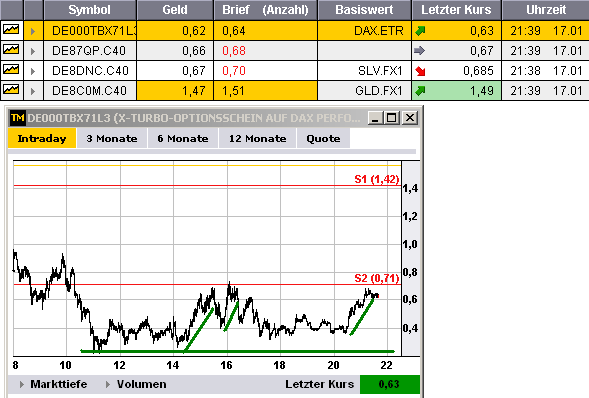Sort by the Symbol column header
589x398 pixels.
click(89, 10)
